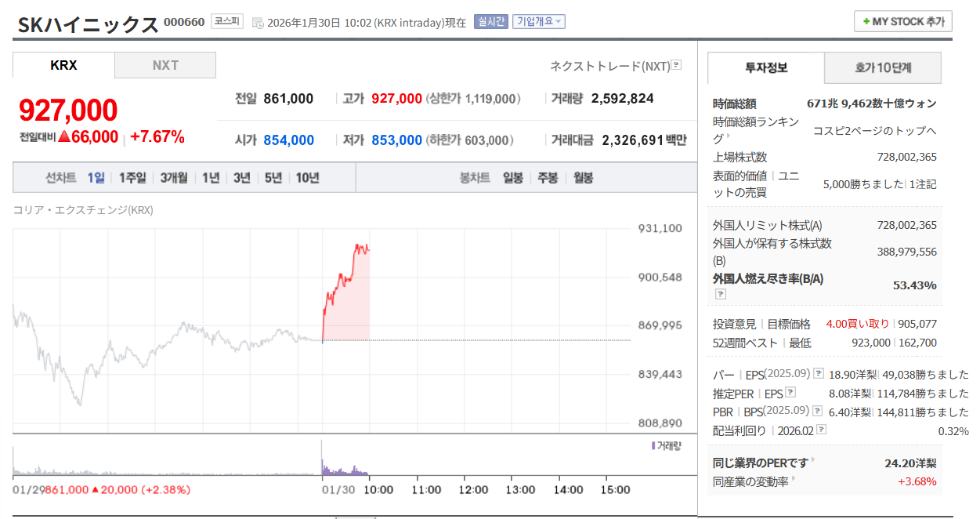Select the 투자정보 tab
Image resolution: width=980 pixels, height=519 pixels.
click(766, 68)
